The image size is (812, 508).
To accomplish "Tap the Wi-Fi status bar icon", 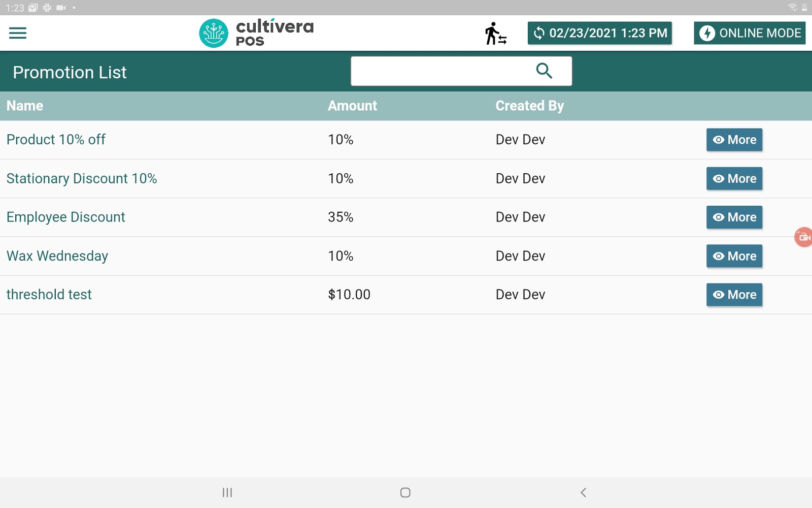I will click(x=792, y=7).
